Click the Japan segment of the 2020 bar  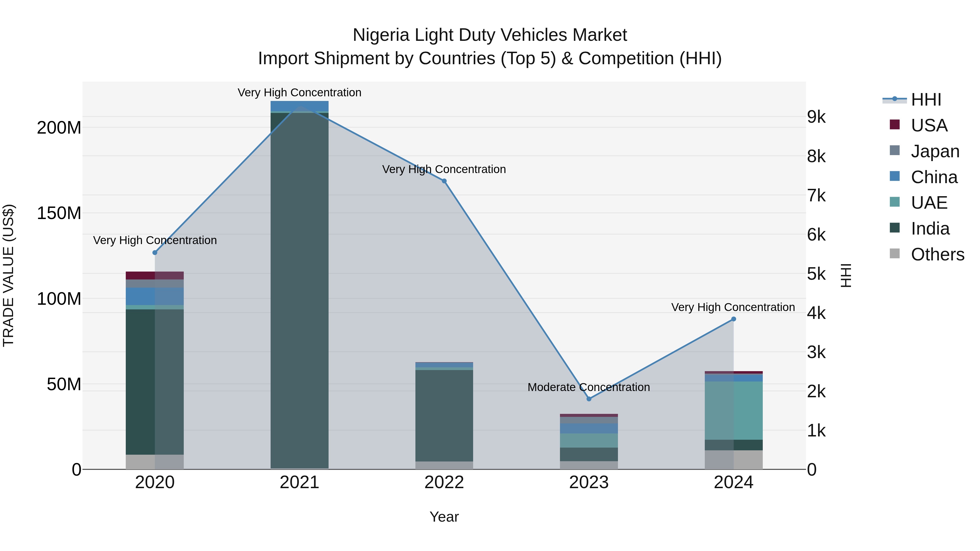(x=155, y=284)
